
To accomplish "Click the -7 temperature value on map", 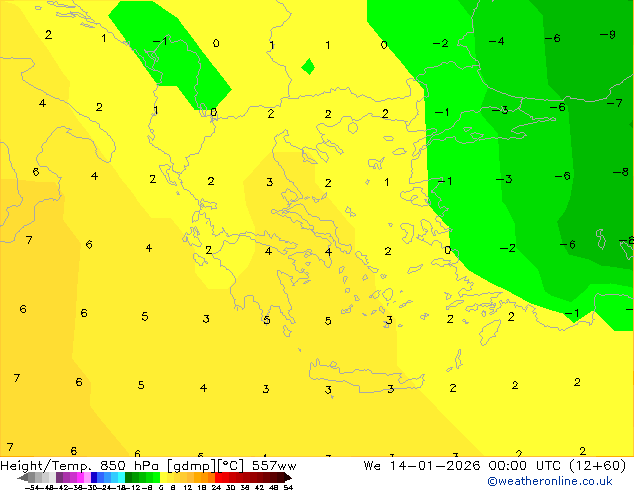I will pos(615,103).
